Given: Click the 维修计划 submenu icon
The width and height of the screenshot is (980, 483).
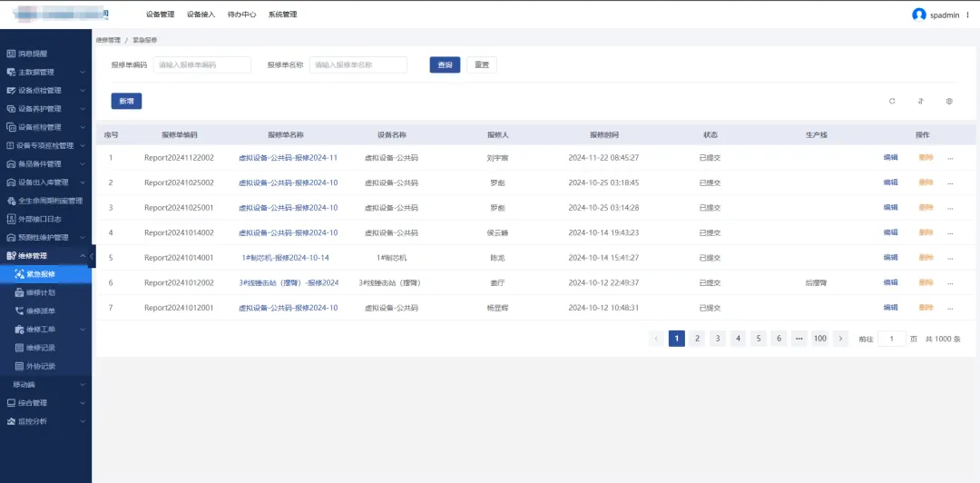Looking at the screenshot, I should point(19,293).
